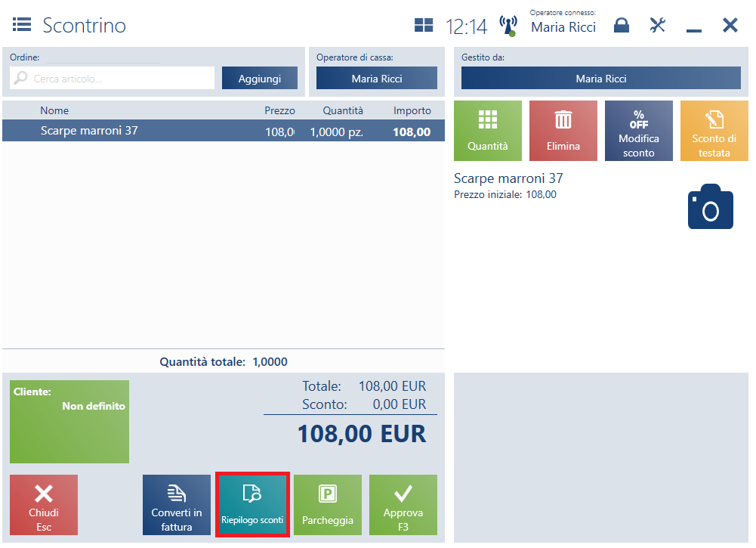Open Modifica sconto discount editor
This screenshot has height=548, width=756.
tap(638, 131)
